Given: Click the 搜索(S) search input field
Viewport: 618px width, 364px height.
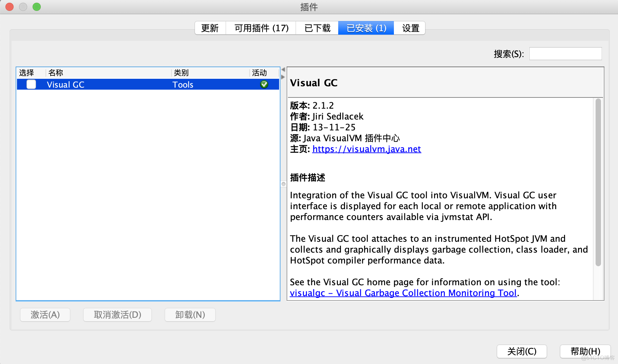Looking at the screenshot, I should (565, 54).
